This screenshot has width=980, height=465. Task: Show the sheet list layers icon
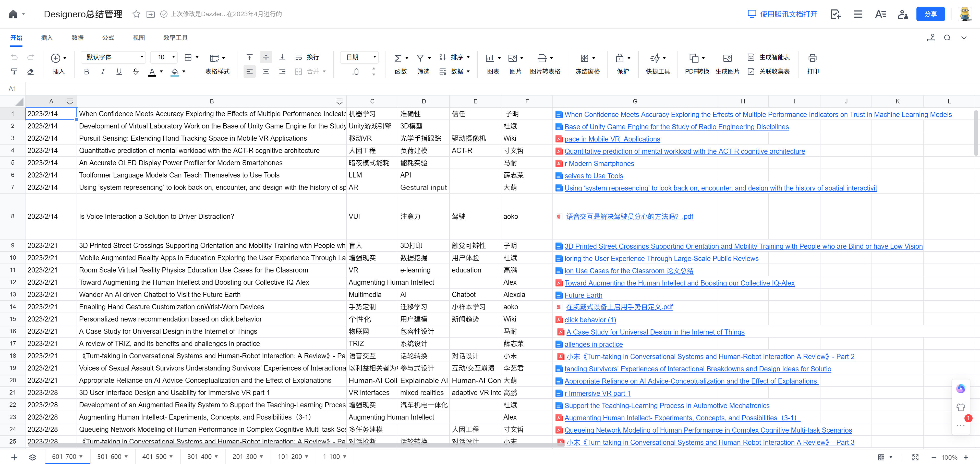point(33,457)
